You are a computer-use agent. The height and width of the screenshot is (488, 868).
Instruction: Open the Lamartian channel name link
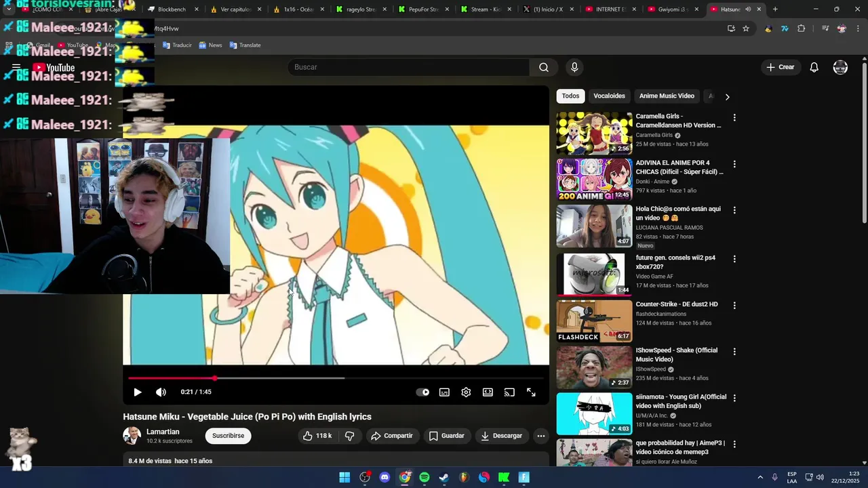(163, 432)
